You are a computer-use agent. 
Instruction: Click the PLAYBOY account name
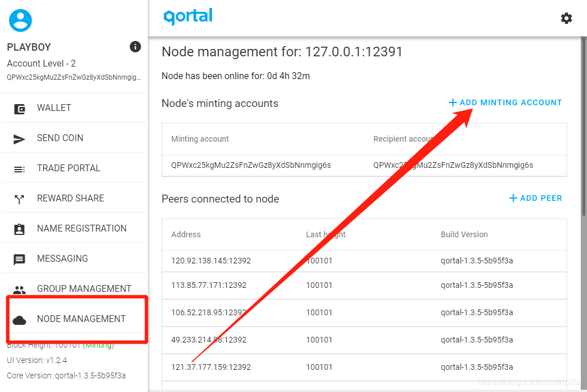click(x=29, y=47)
